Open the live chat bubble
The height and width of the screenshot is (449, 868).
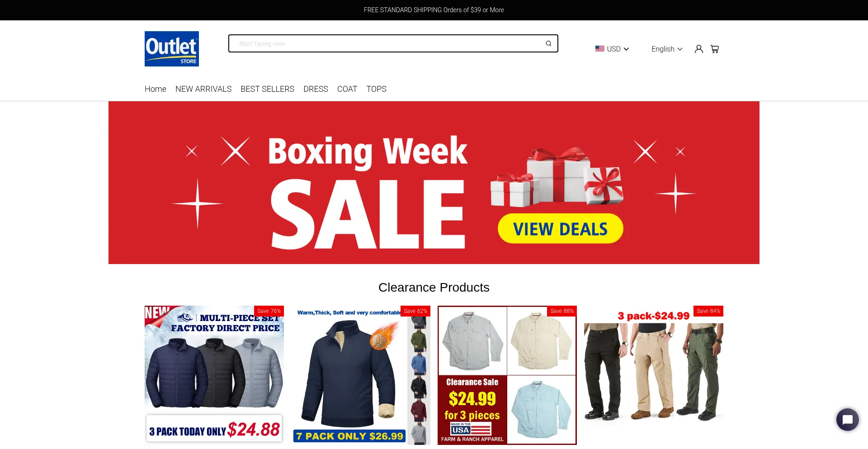point(848,420)
